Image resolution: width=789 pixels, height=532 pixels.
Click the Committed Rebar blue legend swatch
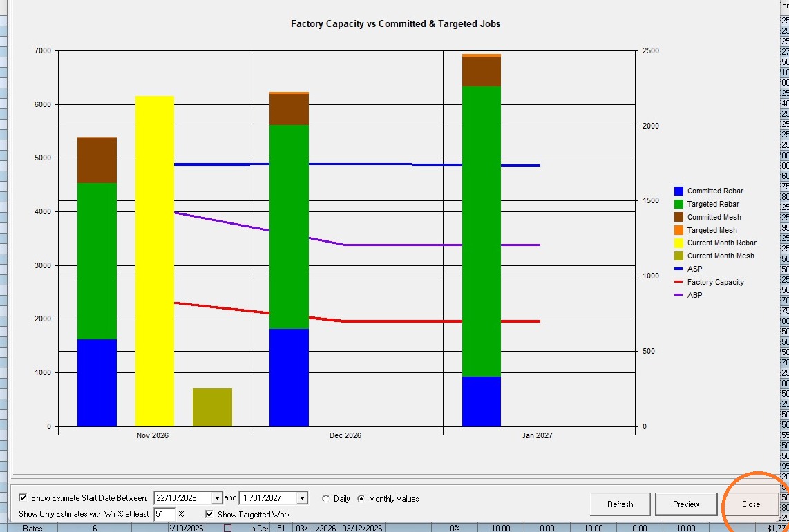[x=678, y=191]
